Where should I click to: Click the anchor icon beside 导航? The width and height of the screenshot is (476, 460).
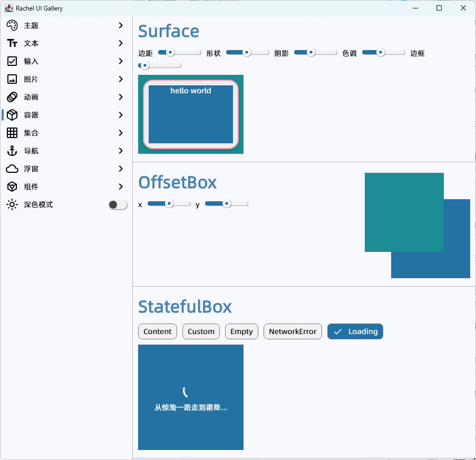[12, 151]
